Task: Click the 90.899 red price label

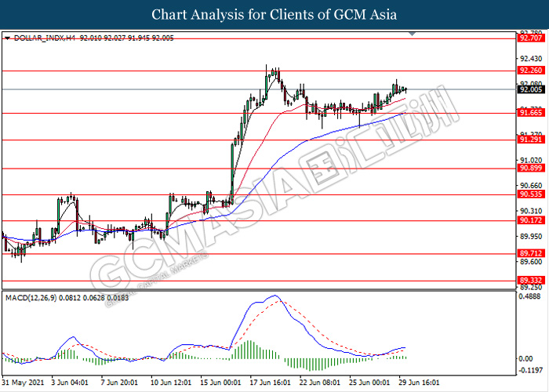Action: (x=531, y=168)
